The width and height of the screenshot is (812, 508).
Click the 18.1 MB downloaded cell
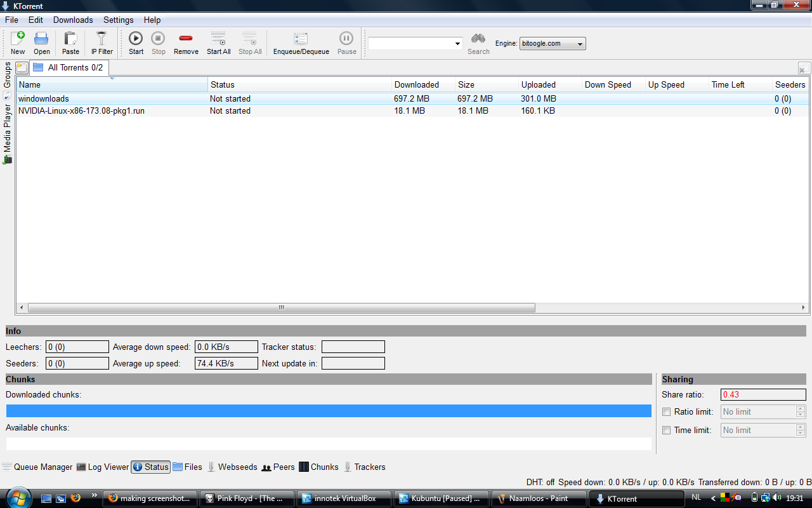point(409,111)
